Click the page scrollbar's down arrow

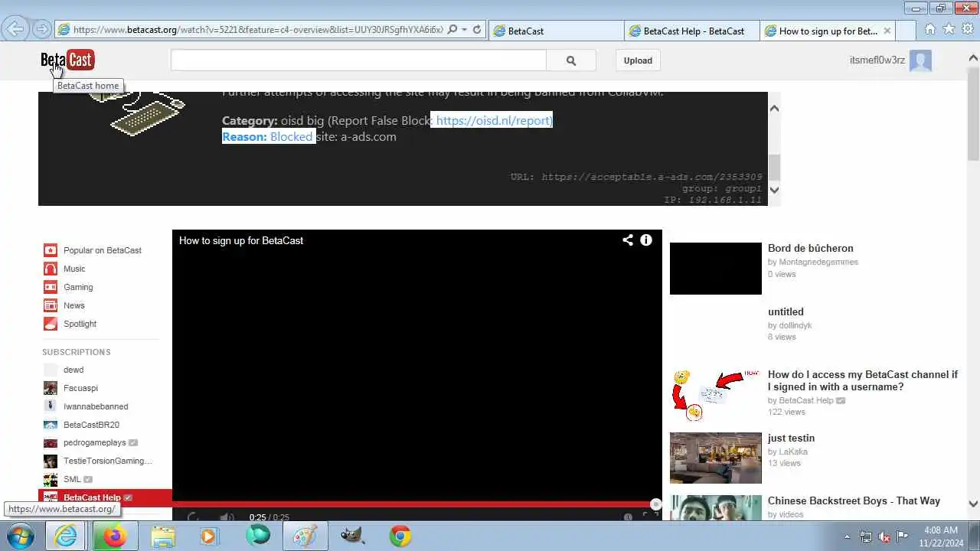click(973, 504)
